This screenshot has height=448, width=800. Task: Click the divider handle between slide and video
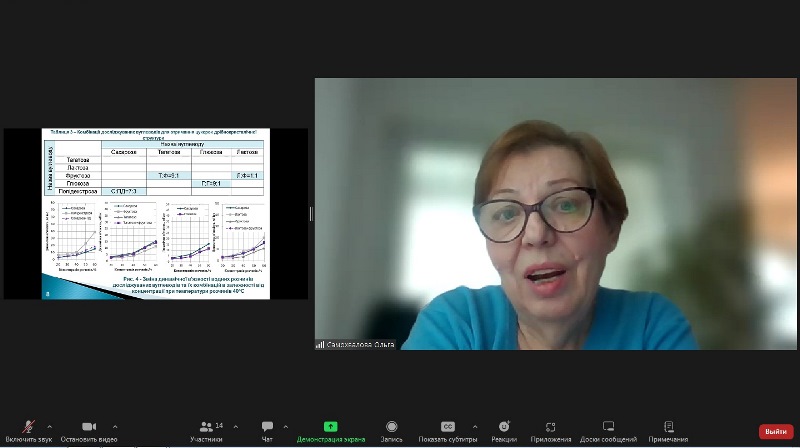pyautogui.click(x=311, y=213)
